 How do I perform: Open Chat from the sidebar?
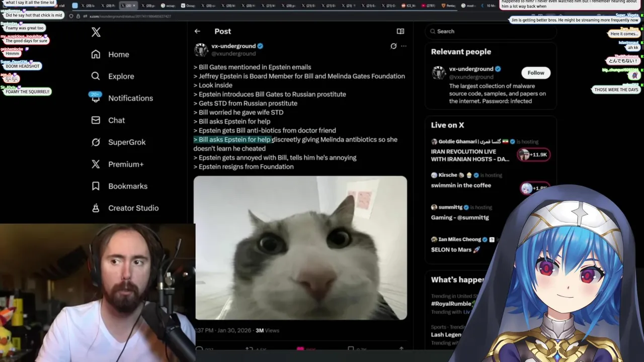(108, 120)
